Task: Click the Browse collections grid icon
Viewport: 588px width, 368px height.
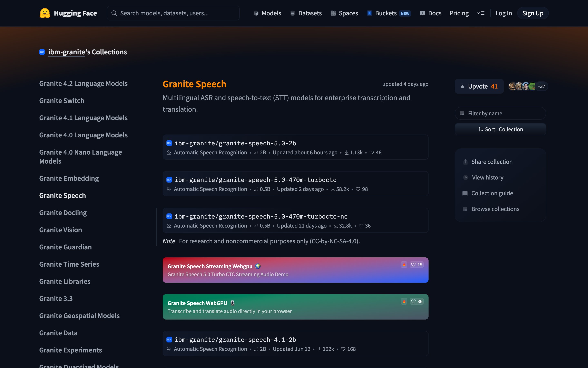Action: tap(465, 209)
